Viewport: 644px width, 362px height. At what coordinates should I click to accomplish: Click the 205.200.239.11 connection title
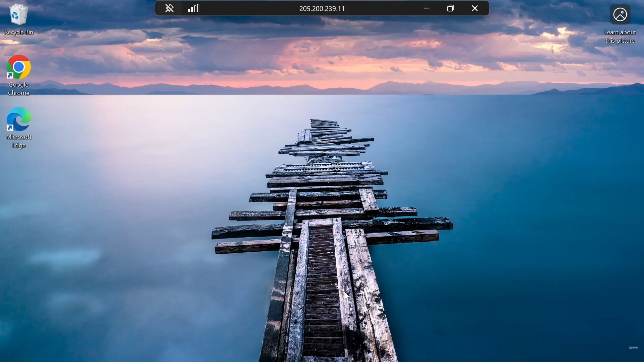point(322,9)
